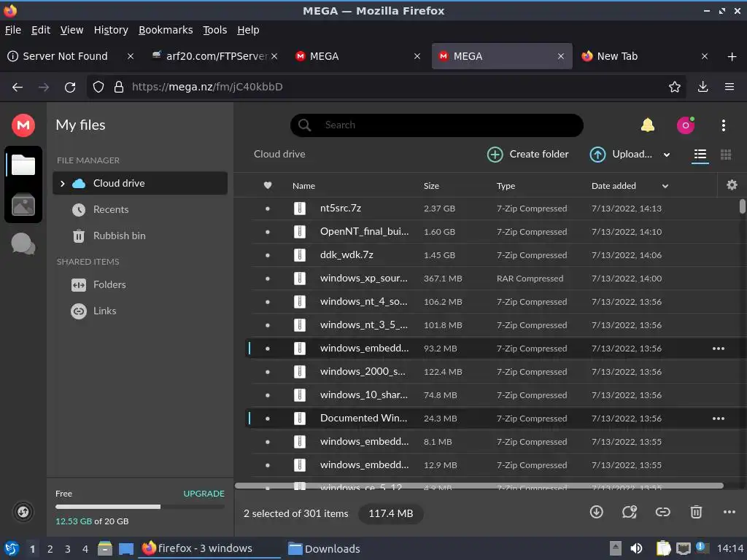This screenshot has width=747, height=560.
Task: Open the Upload dropdown arrow
Action: point(667,155)
